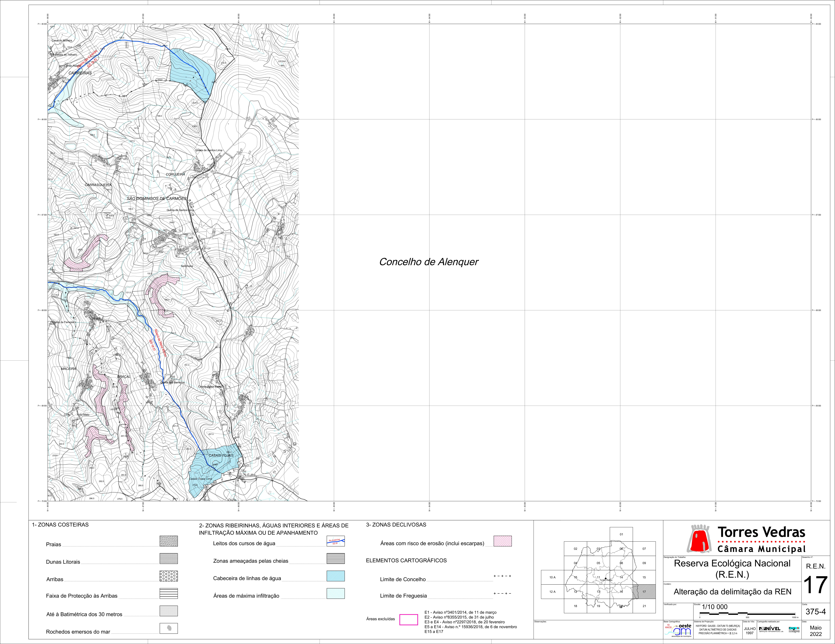Click the magenta Áreas excluídas rectangle
835x644 pixels.
click(x=409, y=620)
